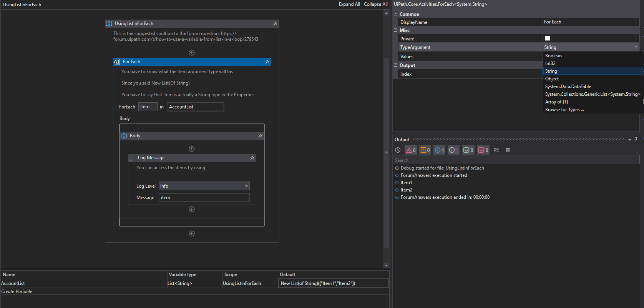The height and width of the screenshot is (308, 644).
Task: Click plus icon above For Each activity
Action: pyautogui.click(x=192, y=53)
